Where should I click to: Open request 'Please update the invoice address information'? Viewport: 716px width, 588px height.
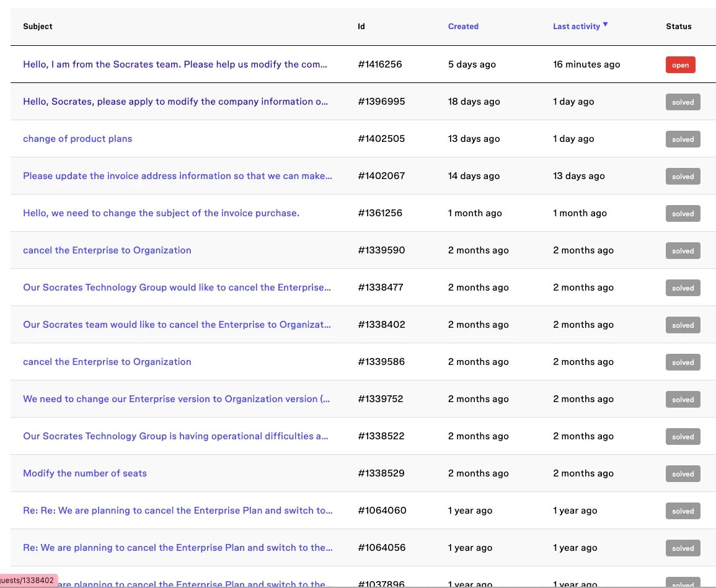click(x=178, y=176)
